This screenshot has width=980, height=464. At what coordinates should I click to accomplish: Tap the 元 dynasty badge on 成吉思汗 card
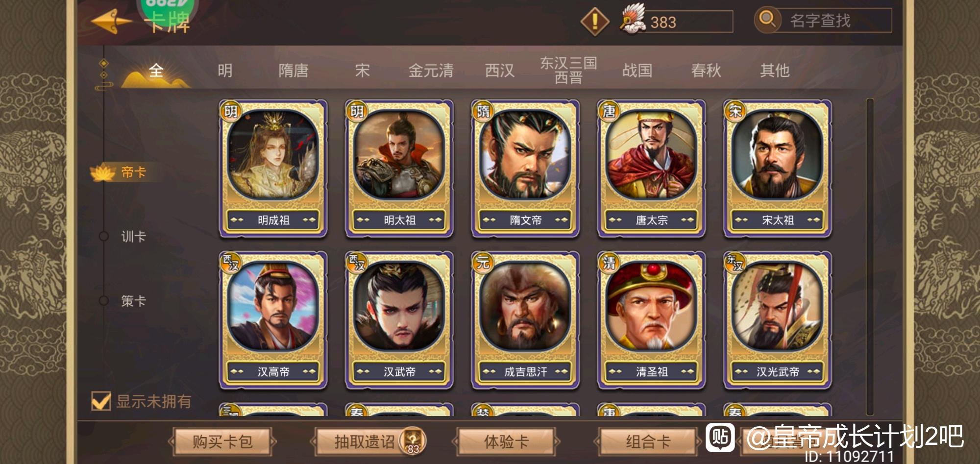(x=483, y=263)
